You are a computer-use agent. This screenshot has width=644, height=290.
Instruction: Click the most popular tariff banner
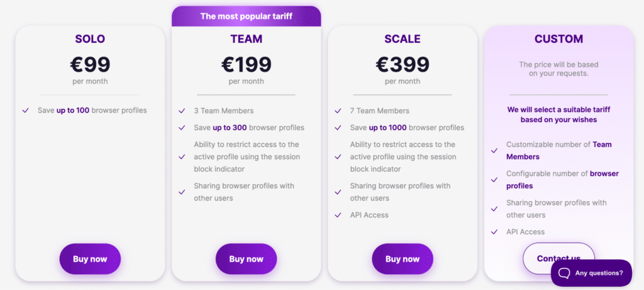[x=246, y=16]
